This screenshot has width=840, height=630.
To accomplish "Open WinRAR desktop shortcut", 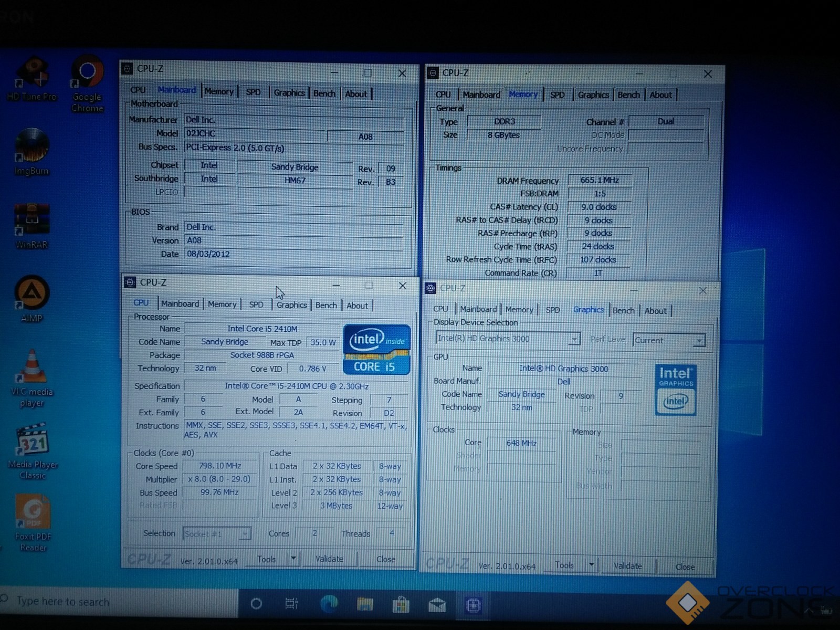I will (31, 220).
